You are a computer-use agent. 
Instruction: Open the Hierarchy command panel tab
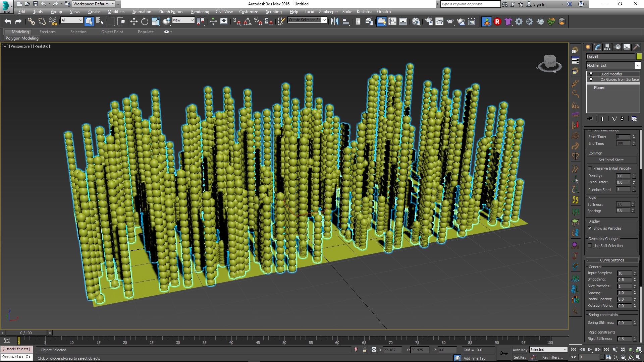coord(607,47)
